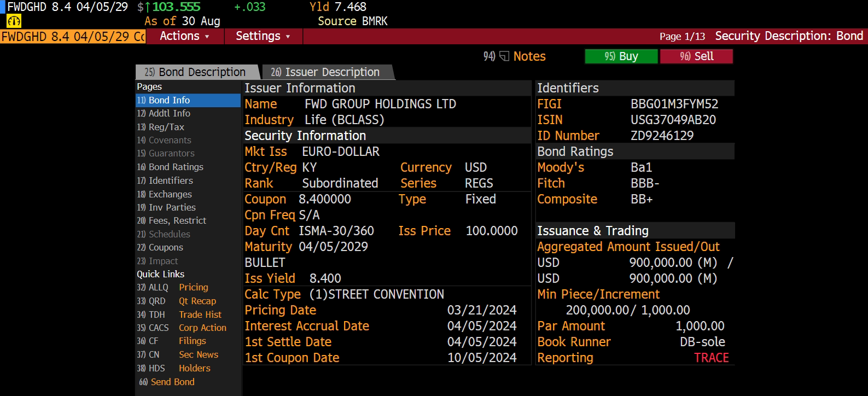Click the Par Amount value 1,000.00
868x396 pixels.
(x=700, y=326)
